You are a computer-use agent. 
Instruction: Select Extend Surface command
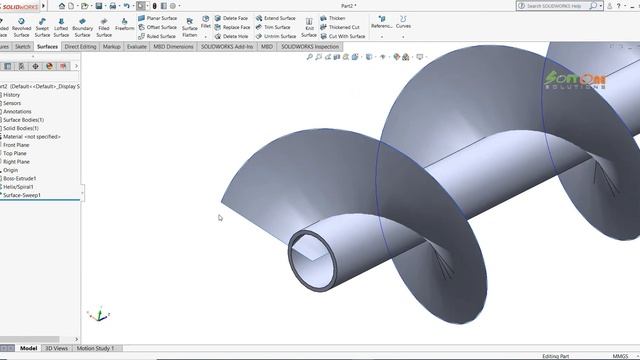(x=276, y=18)
